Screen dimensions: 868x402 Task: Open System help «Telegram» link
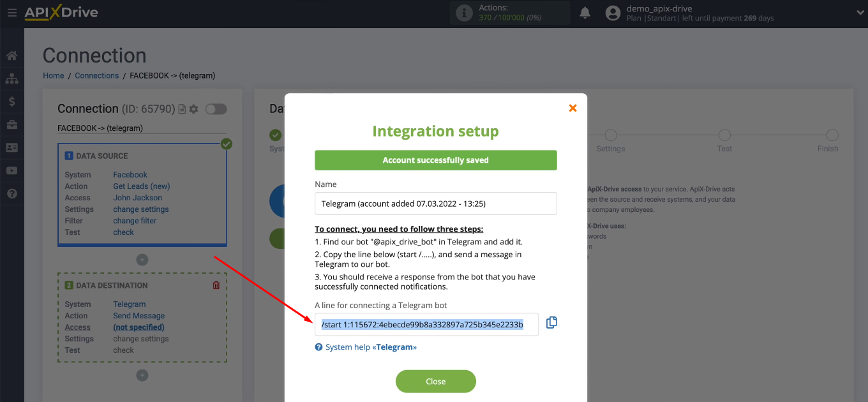click(x=366, y=346)
